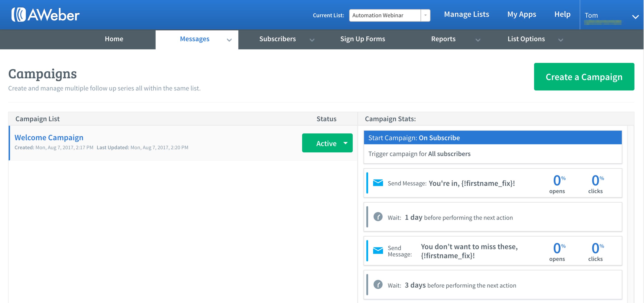
Task: Select the Wait 3 days action text
Action: 452,285
